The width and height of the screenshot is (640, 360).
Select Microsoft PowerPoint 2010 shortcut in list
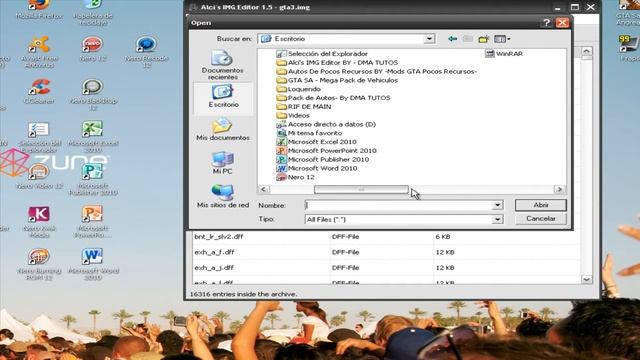click(x=327, y=151)
